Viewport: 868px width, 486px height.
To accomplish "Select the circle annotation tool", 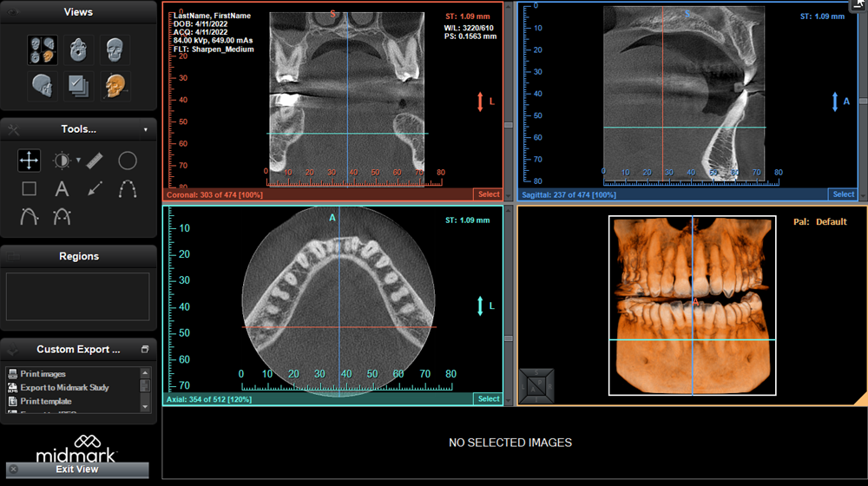I will pos(128,161).
